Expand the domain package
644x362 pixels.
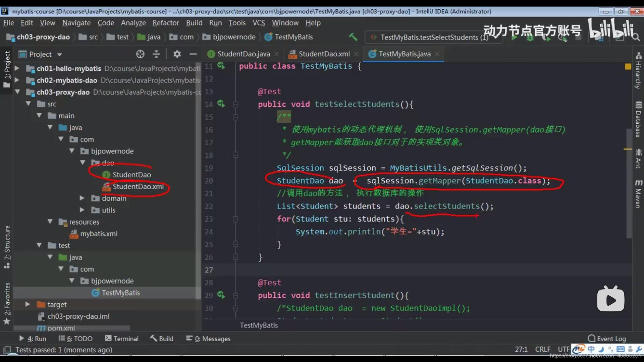(82, 198)
